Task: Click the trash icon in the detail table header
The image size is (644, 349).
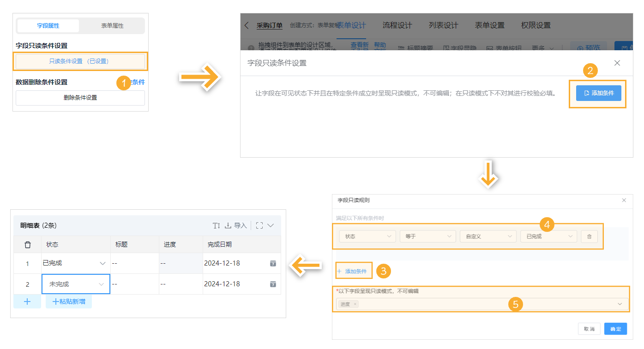Action: (x=27, y=244)
